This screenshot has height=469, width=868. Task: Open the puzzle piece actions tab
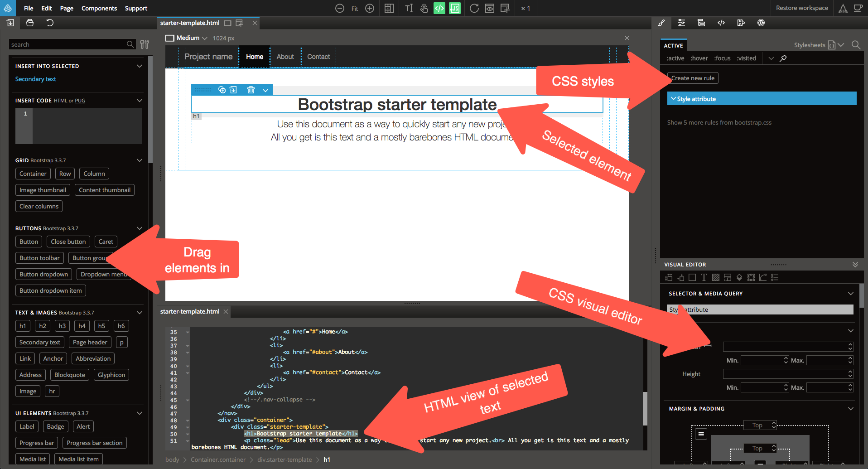point(741,23)
